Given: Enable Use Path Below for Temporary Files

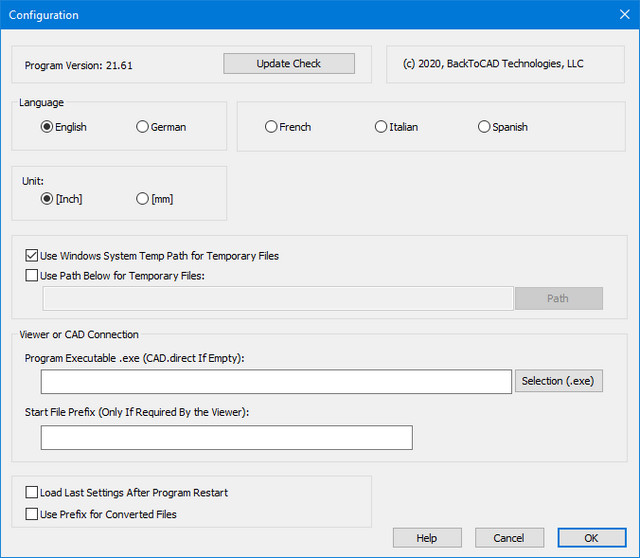Looking at the screenshot, I should 32,275.
